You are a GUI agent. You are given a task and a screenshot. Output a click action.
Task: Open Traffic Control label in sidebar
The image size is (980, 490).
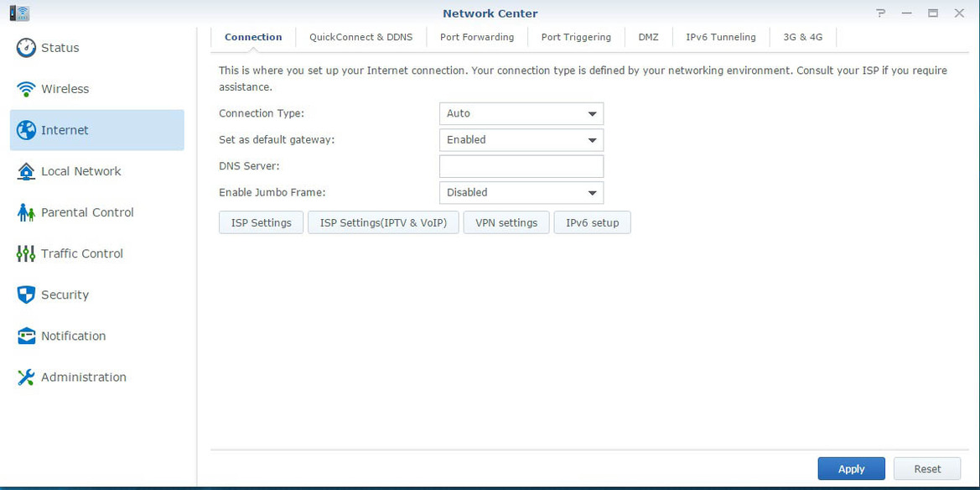coord(82,253)
